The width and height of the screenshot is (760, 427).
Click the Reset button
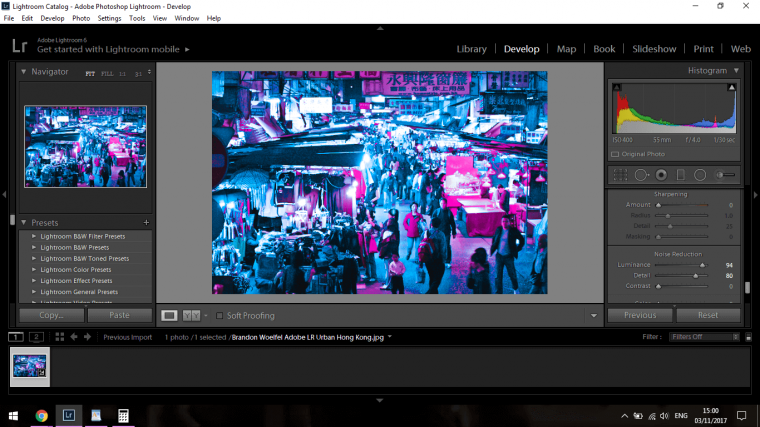click(708, 315)
